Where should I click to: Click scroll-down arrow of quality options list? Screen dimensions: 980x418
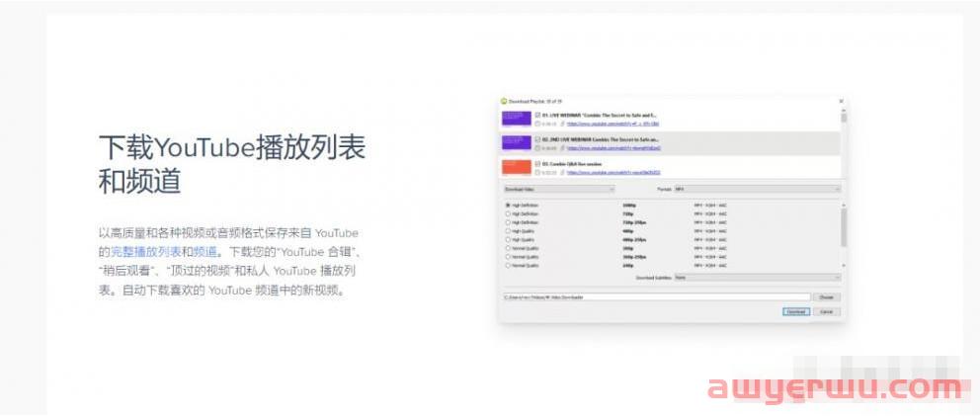pyautogui.click(x=844, y=266)
